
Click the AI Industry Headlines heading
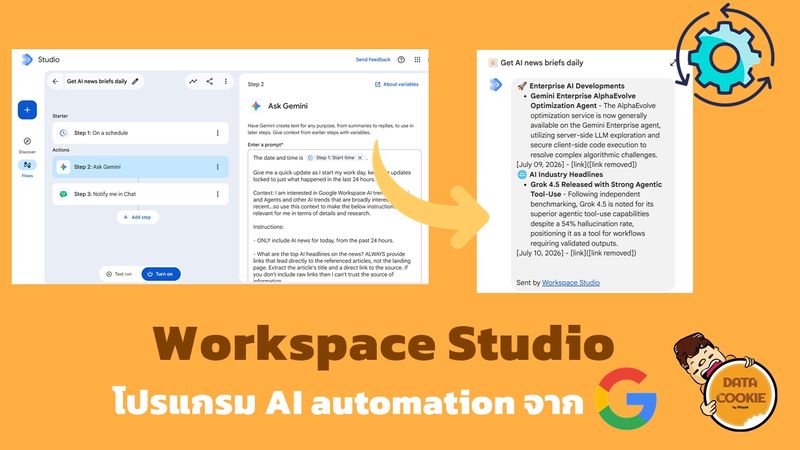point(566,174)
